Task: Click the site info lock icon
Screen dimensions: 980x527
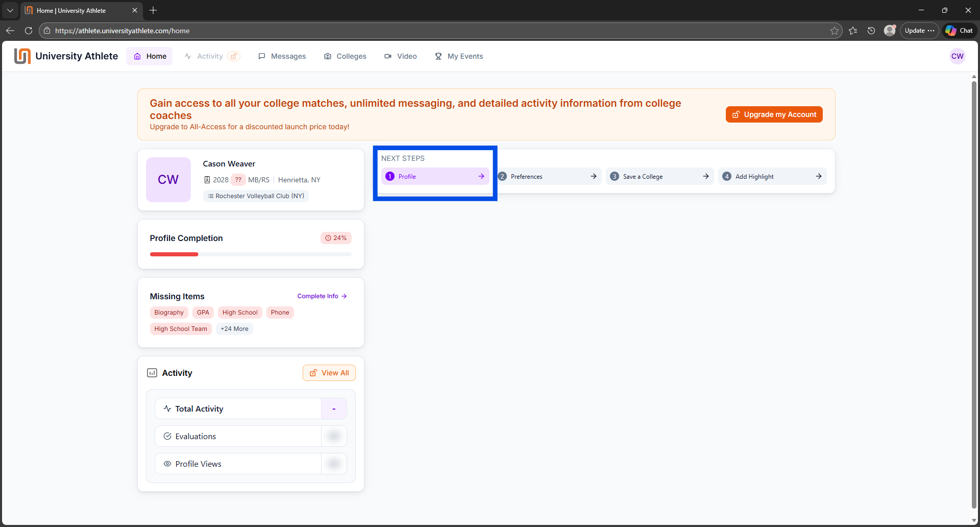Action: pos(47,31)
